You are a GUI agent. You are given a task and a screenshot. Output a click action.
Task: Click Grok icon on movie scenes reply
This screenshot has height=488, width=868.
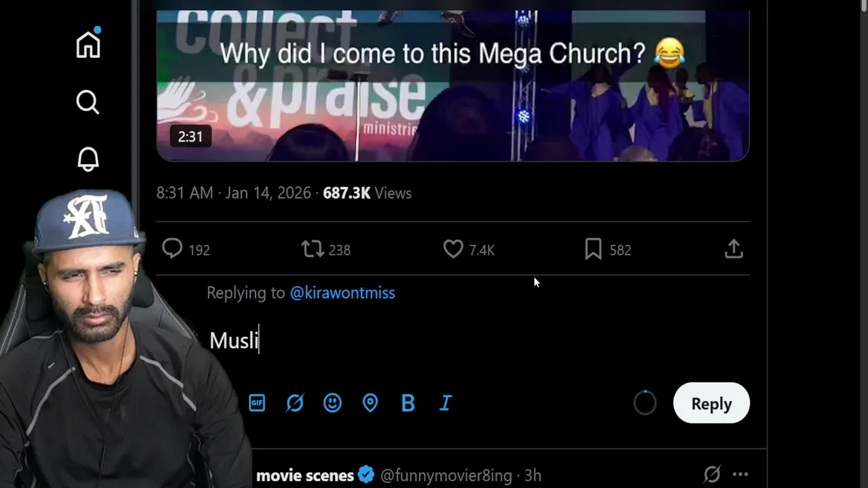(x=711, y=475)
